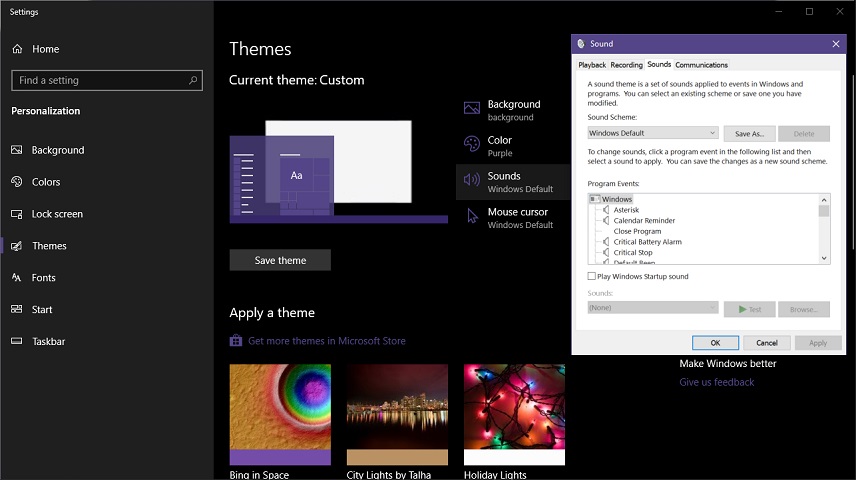856x480 pixels.
Task: Choose the Lock screen icon
Action: (x=17, y=214)
